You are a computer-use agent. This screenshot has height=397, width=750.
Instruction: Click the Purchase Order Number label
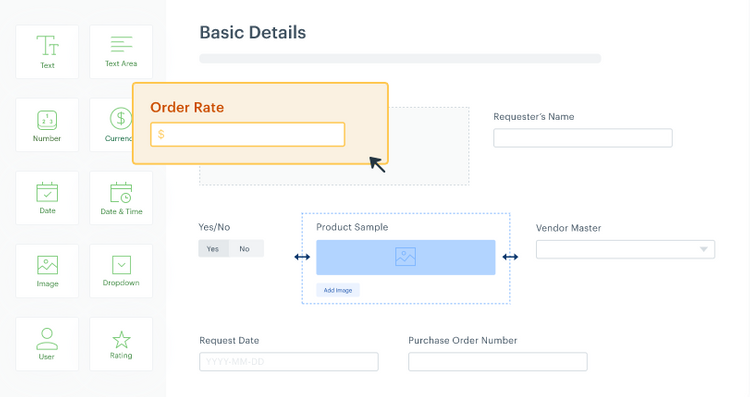463,341
